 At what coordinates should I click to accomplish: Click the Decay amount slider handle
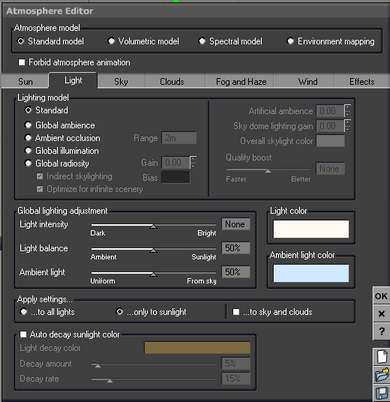(x=97, y=366)
